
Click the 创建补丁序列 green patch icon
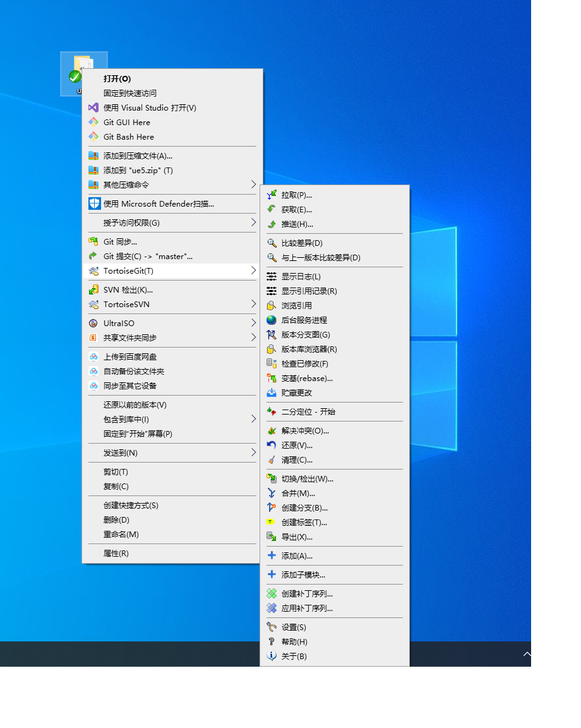(272, 594)
